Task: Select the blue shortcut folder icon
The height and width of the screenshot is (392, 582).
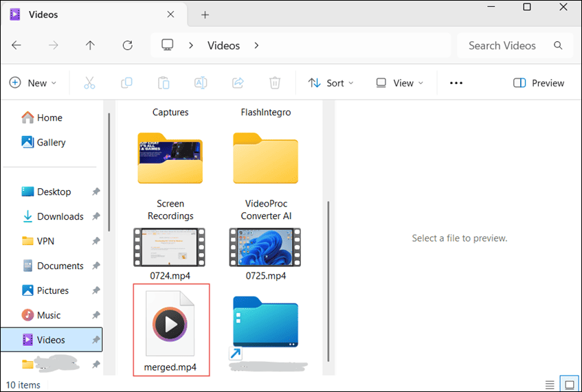Action: click(x=266, y=322)
